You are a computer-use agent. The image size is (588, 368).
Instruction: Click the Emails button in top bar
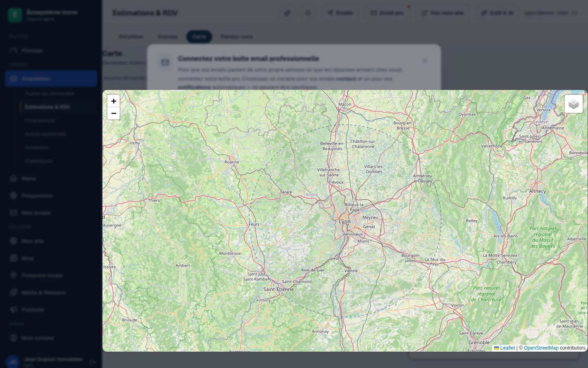340,13
